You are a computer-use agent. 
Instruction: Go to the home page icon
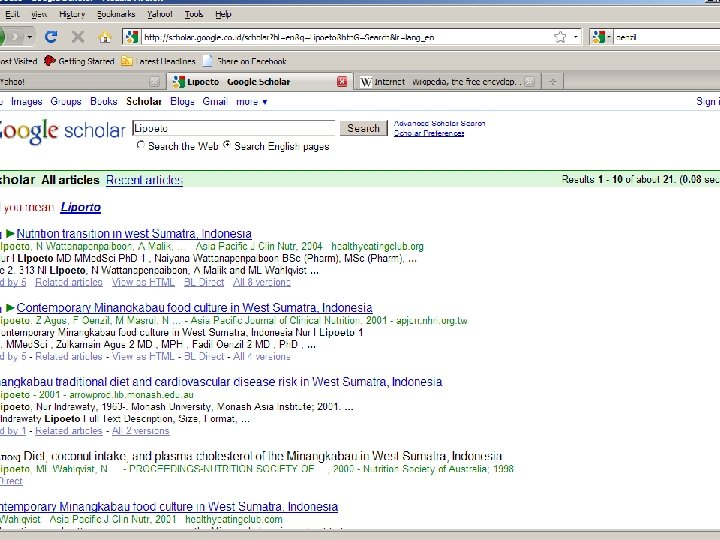coord(105,37)
